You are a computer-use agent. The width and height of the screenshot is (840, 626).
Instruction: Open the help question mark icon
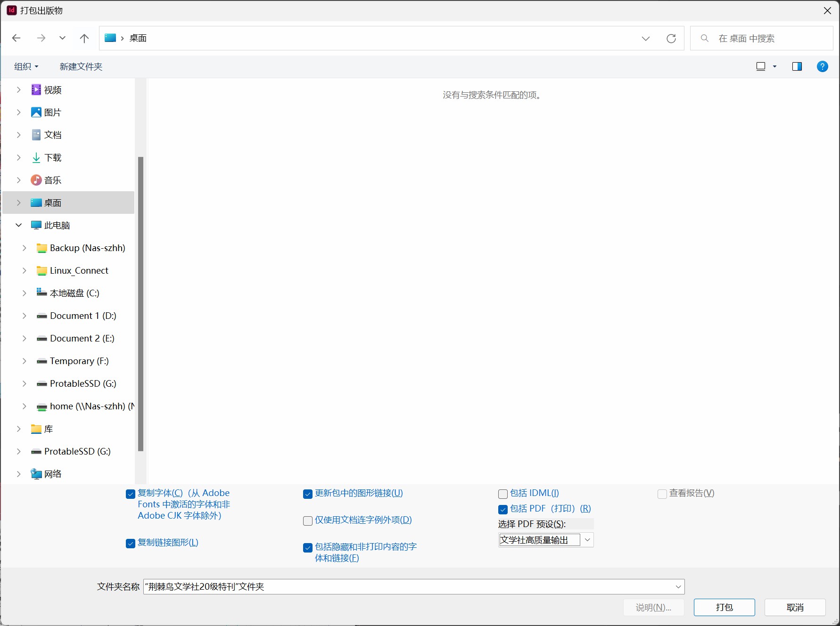tap(822, 66)
